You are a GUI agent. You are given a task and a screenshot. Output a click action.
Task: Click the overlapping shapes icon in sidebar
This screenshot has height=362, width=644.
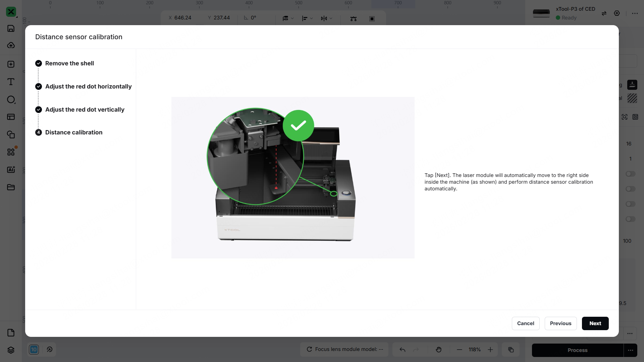[11, 134]
